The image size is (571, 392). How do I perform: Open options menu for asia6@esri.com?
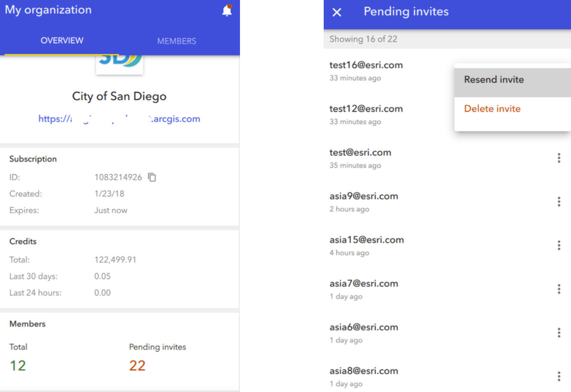[559, 333]
